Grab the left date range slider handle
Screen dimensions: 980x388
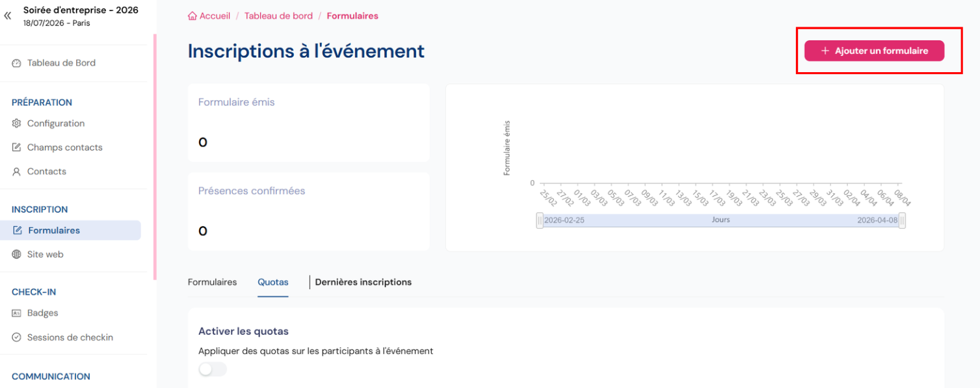(540, 220)
